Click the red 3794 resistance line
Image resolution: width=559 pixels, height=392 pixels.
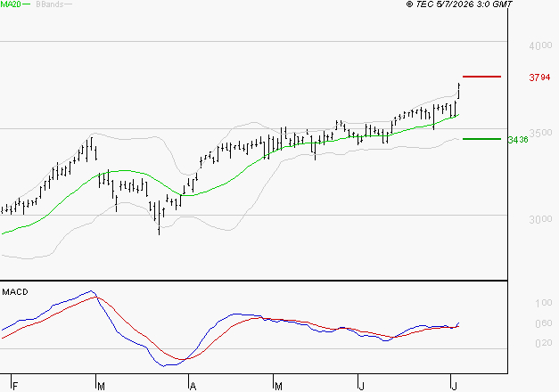pos(481,77)
